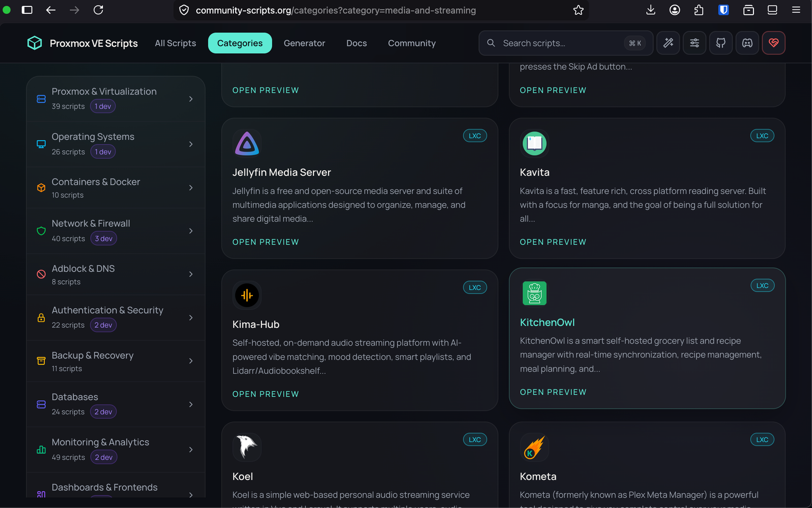Click the Jellyfin Media Server logo
The height and width of the screenshot is (508, 812).
[x=247, y=143]
